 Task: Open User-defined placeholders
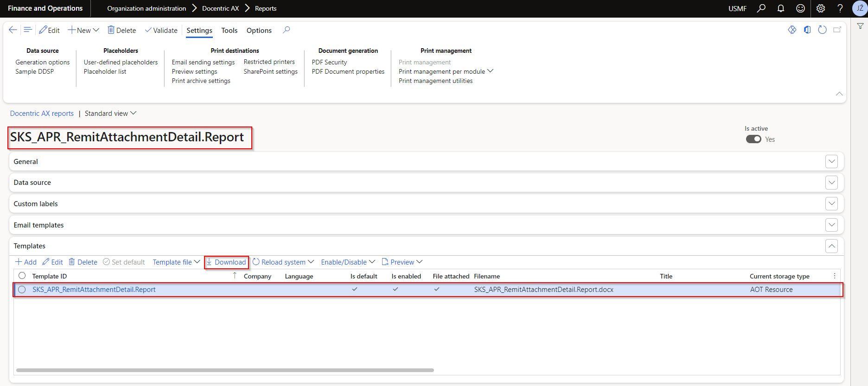pos(121,62)
